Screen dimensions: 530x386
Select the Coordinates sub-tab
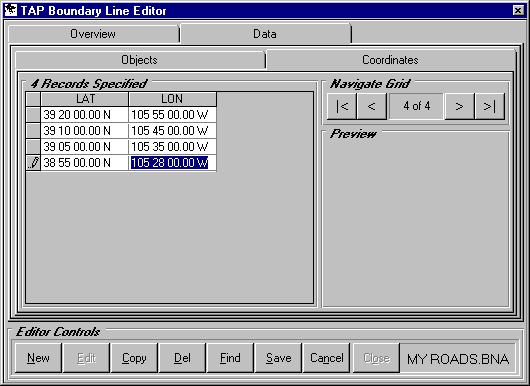[x=390, y=60]
